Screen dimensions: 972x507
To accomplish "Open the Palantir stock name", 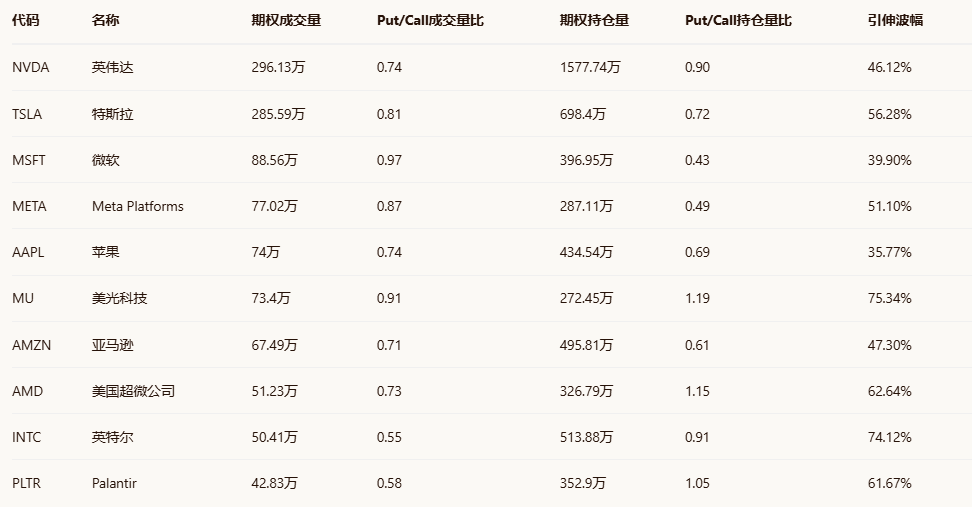I will (x=114, y=483).
